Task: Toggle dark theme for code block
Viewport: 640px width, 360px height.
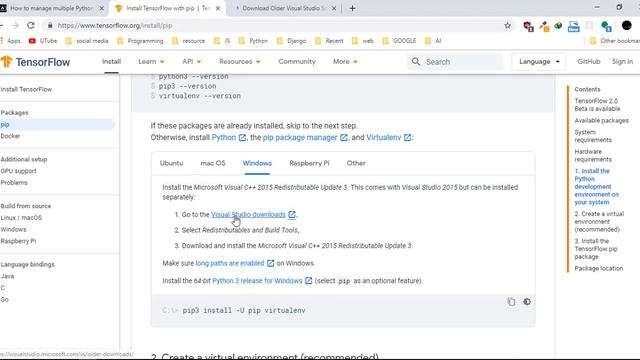Action: point(527,302)
